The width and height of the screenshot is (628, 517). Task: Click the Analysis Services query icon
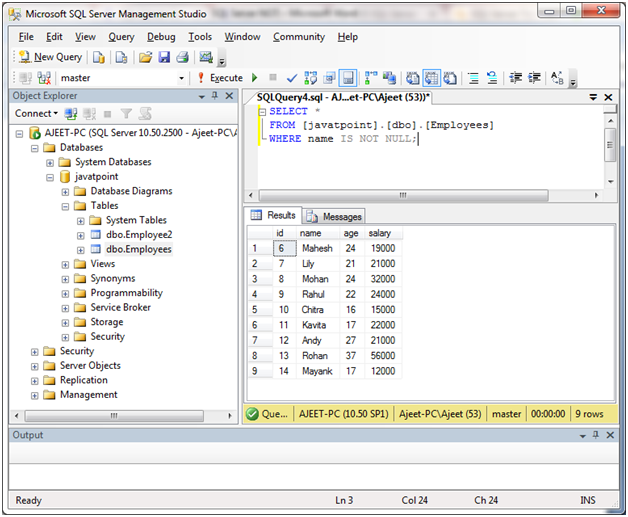tap(121, 57)
